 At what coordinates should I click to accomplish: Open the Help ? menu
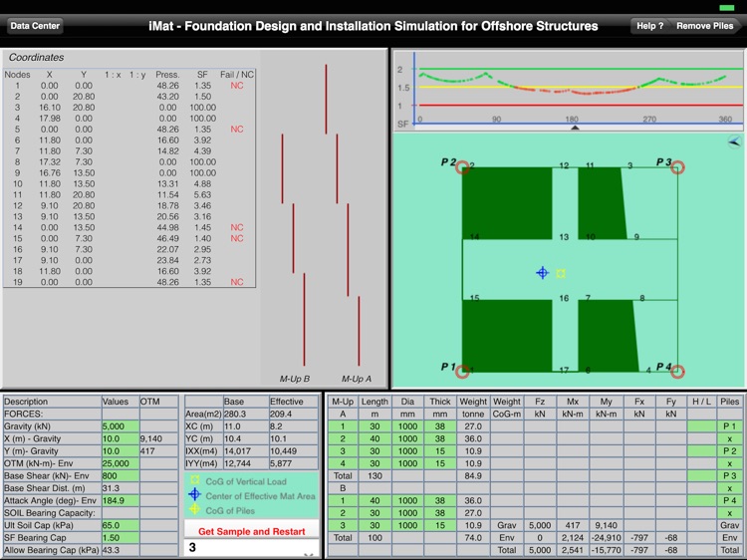pyautogui.click(x=649, y=26)
